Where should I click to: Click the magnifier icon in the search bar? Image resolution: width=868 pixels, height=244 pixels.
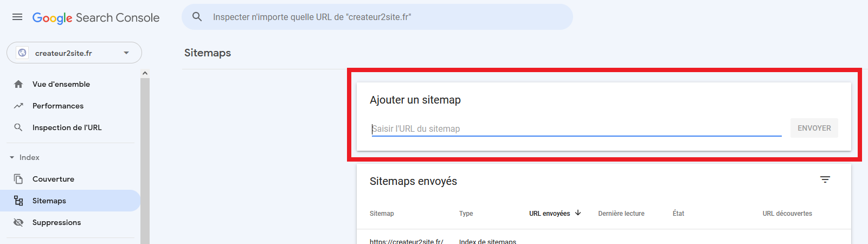point(197,17)
